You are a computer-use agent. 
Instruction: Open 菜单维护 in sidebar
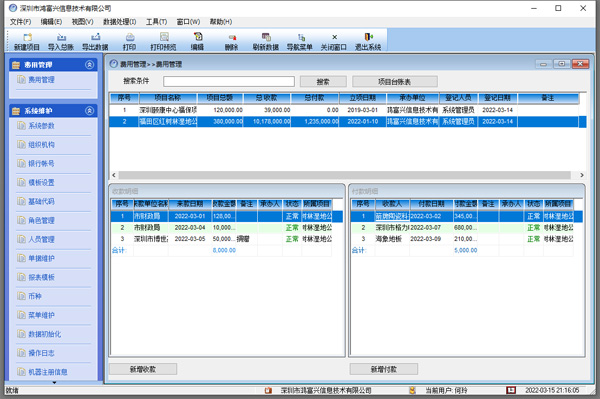(x=41, y=315)
